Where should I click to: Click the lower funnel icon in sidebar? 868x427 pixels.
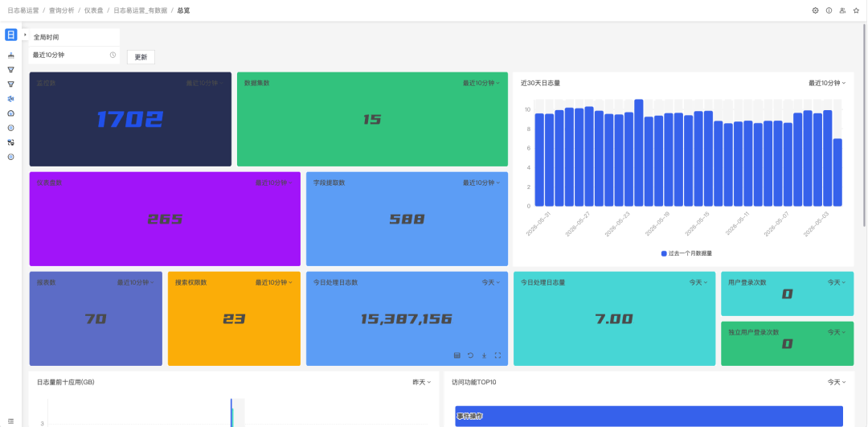[10, 84]
